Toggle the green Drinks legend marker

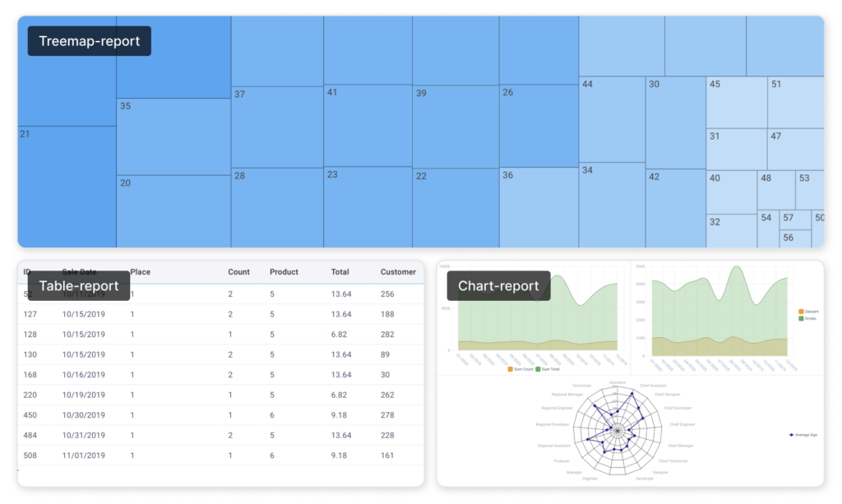pos(801,318)
